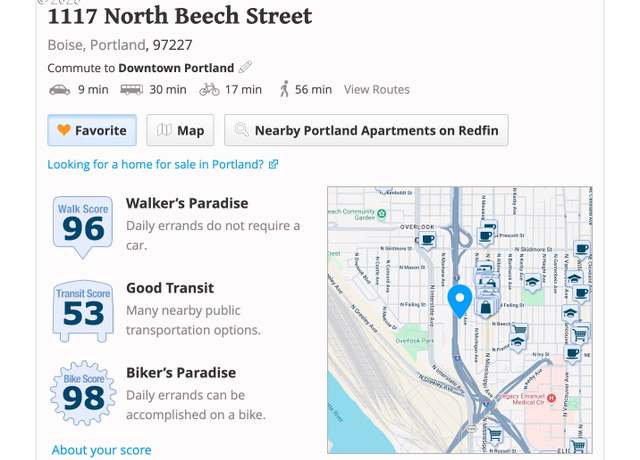Click the Transit Score 53 badge

pos(83,311)
